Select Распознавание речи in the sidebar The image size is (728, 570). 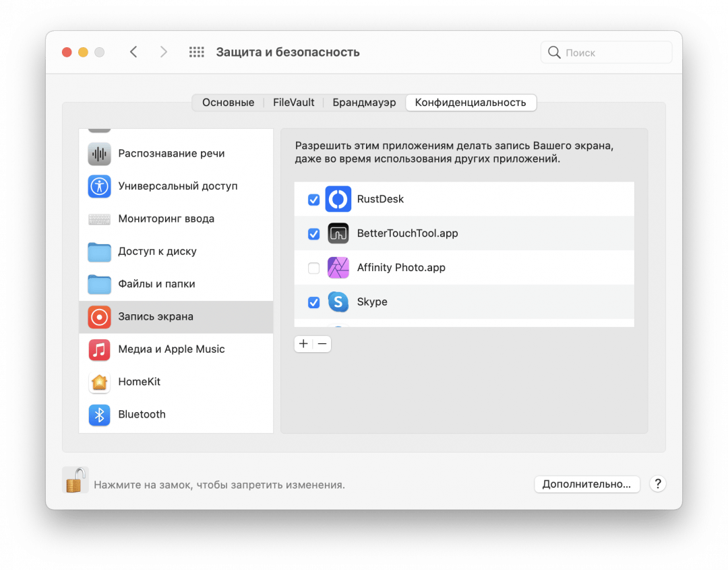click(171, 154)
